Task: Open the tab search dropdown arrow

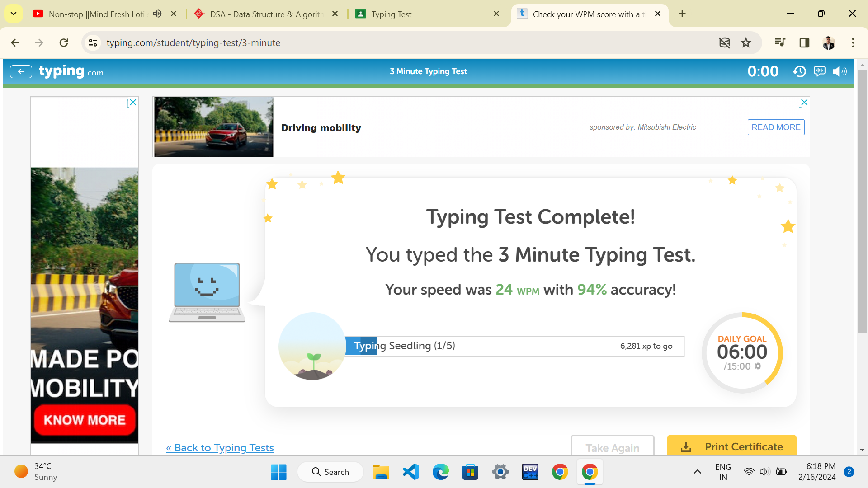Action: [x=14, y=14]
